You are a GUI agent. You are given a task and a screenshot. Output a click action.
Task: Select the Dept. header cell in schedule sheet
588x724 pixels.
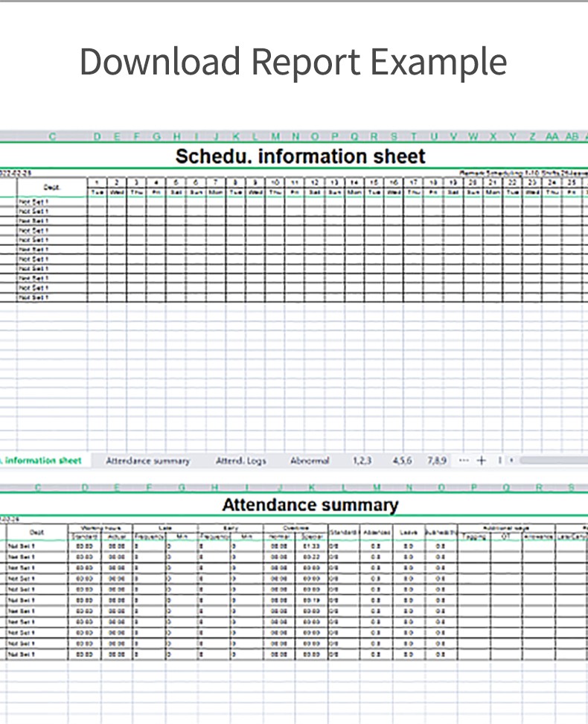(x=51, y=187)
